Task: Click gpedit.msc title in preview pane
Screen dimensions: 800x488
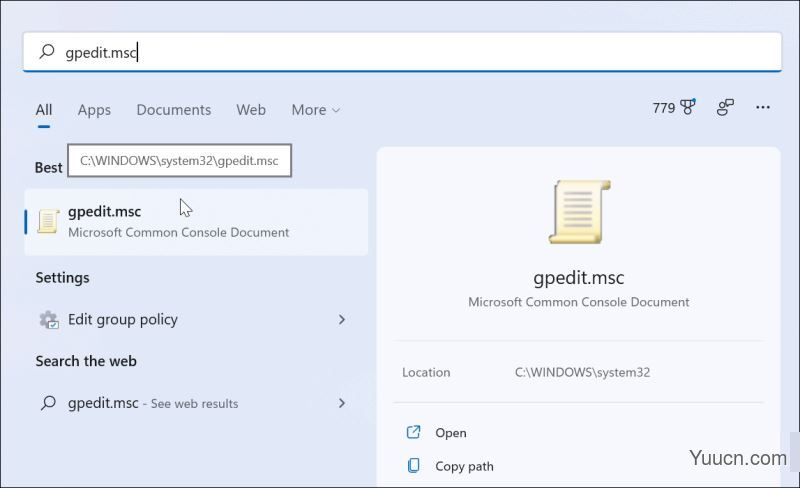Action: pyautogui.click(x=579, y=278)
